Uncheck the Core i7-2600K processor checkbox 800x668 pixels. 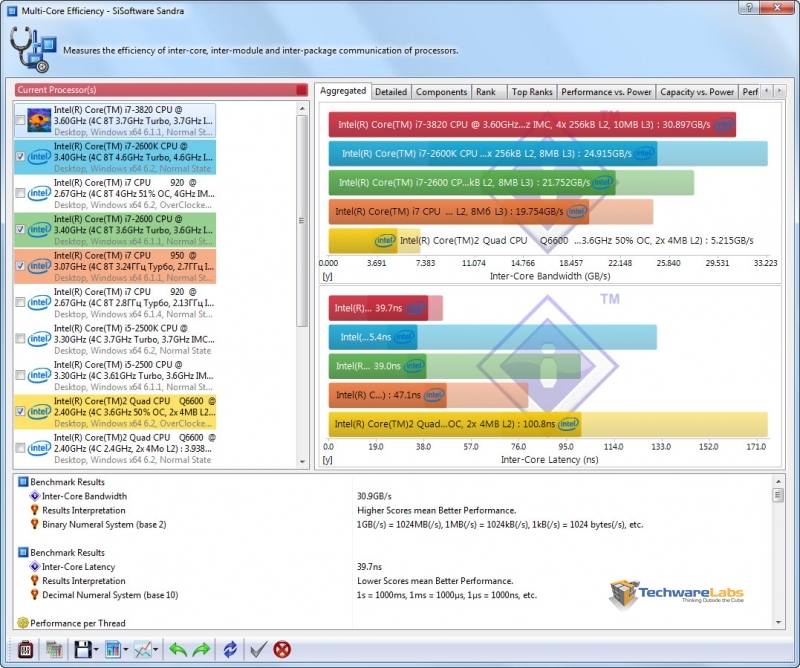pyautogui.click(x=20, y=157)
